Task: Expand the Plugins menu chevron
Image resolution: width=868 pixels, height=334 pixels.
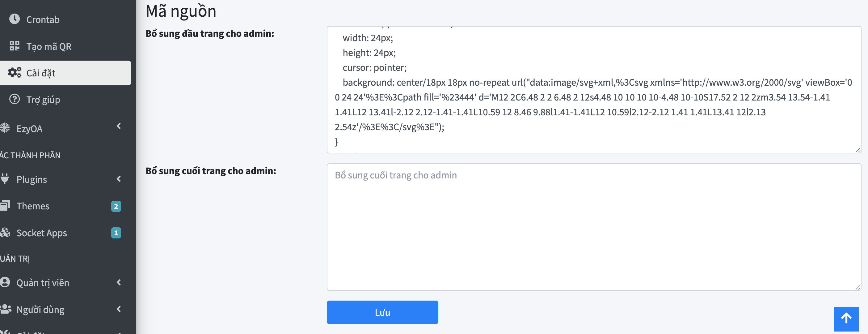Action: pos(119,179)
